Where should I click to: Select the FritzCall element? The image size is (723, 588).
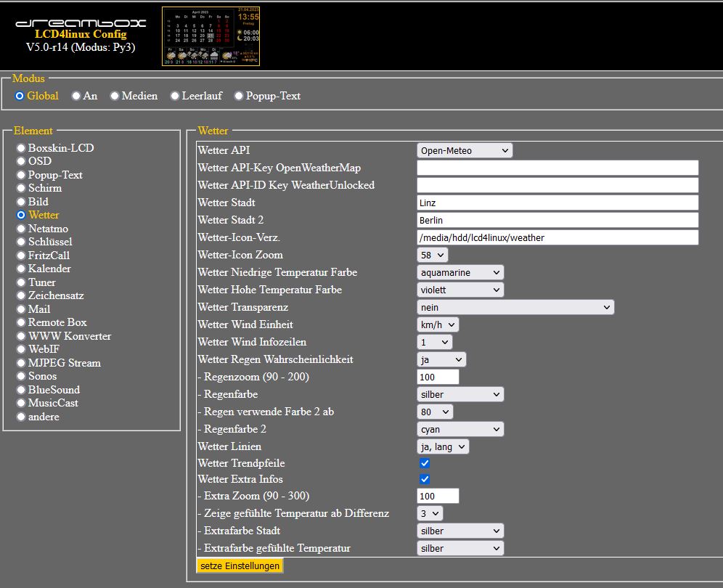click(x=21, y=256)
